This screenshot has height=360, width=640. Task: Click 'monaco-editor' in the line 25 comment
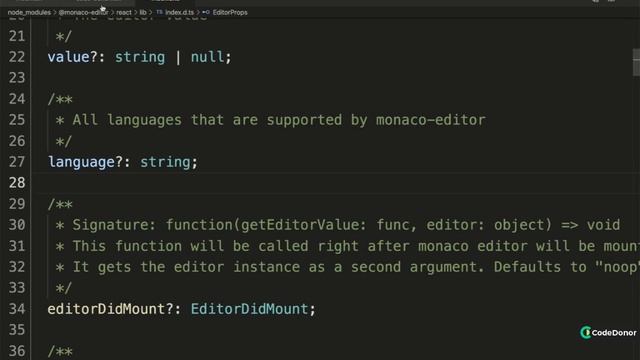click(431, 120)
